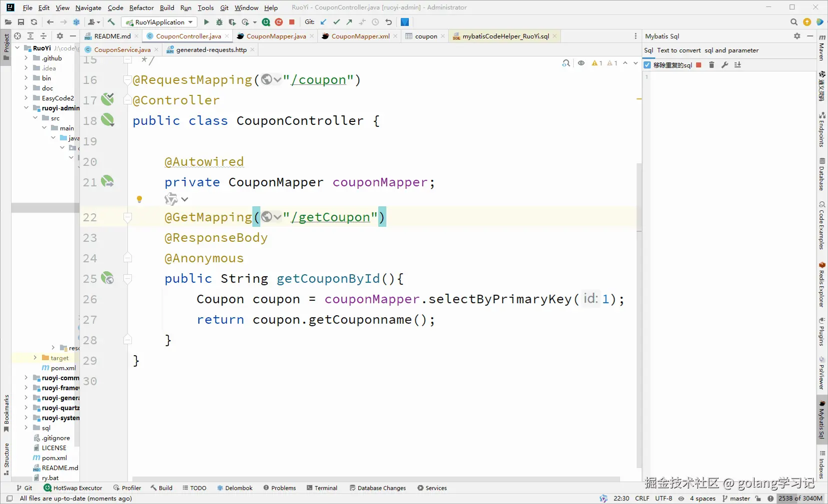Rollback changes with the undo arrow
This screenshot has height=504, width=828.
[x=388, y=22]
